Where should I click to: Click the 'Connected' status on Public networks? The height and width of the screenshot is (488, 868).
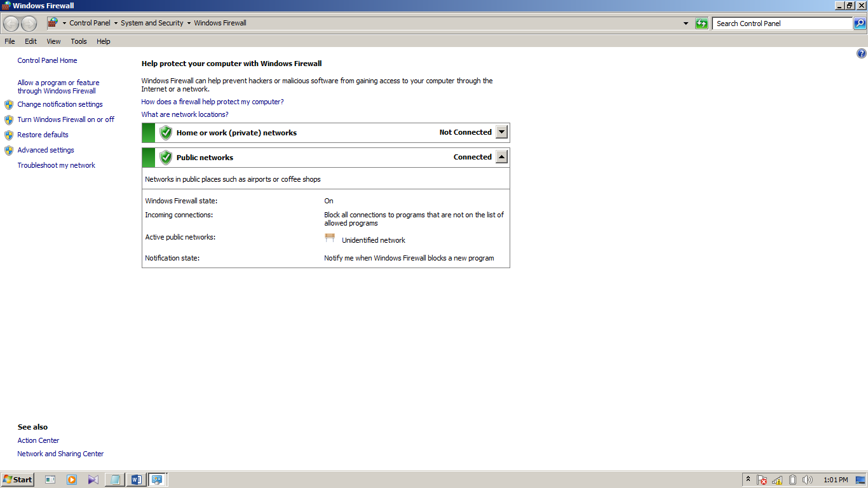pyautogui.click(x=473, y=157)
